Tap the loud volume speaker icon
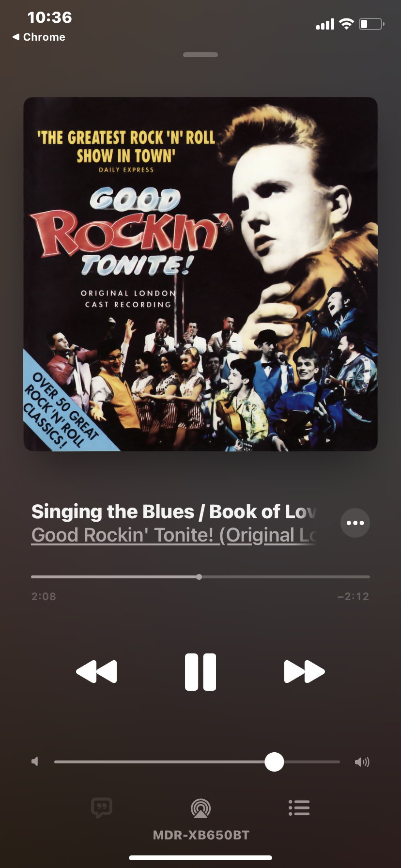 coord(362,762)
